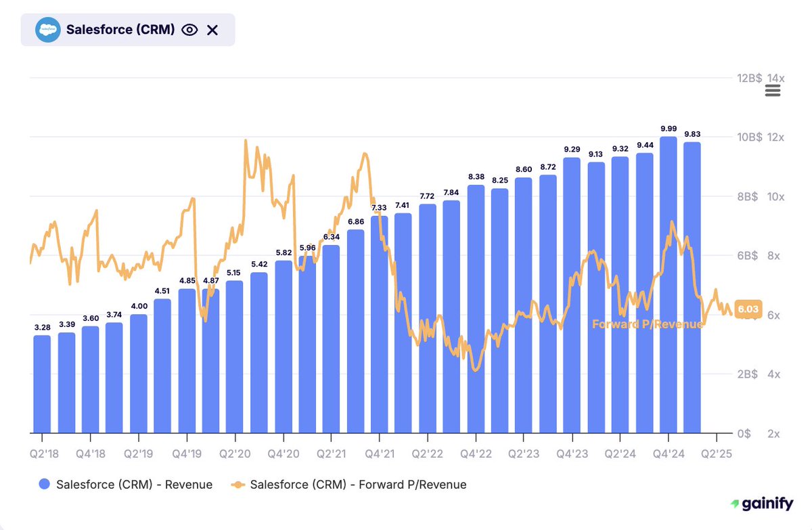This screenshot has height=530, width=812.
Task: Click the bar labeled 7.84
Action: 452,317
